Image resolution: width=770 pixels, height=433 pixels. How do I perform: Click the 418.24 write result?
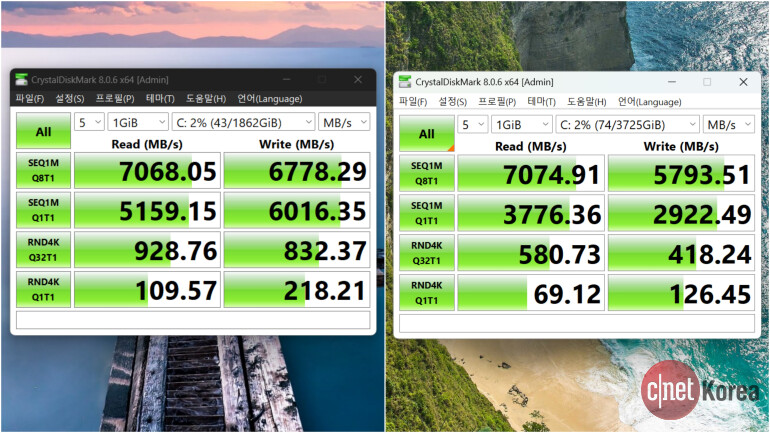(681, 253)
